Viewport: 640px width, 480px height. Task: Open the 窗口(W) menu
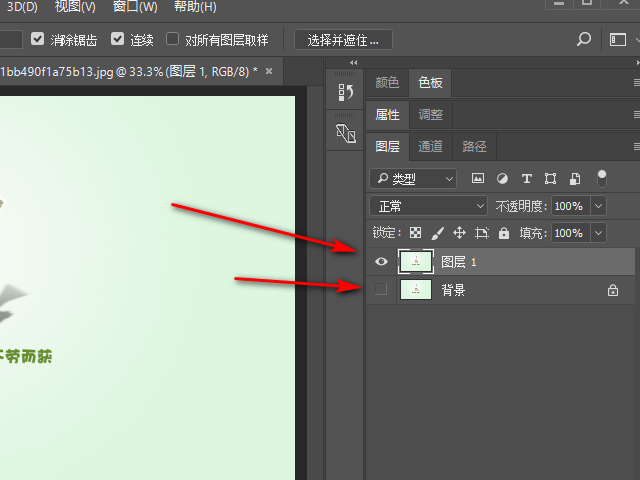tap(135, 7)
